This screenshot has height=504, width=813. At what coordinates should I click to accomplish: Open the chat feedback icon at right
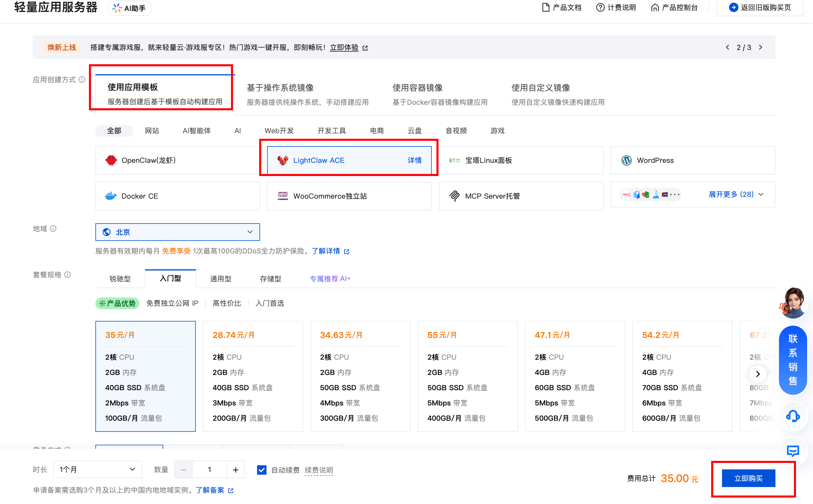click(793, 451)
